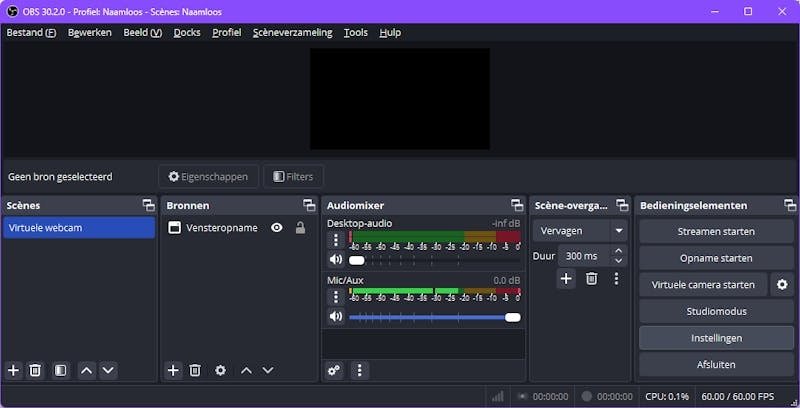Delete selected source with trash icon
Image resolution: width=800 pixels, height=408 pixels.
tap(195, 370)
